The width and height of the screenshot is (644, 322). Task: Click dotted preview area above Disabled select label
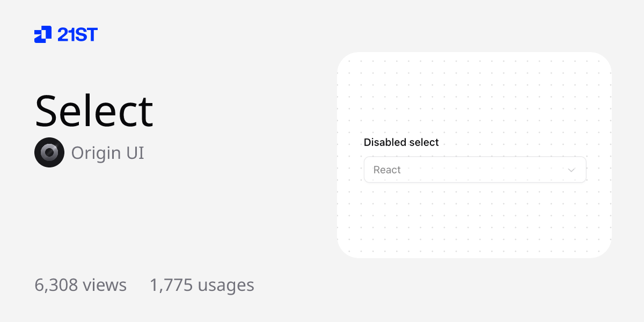click(x=474, y=97)
